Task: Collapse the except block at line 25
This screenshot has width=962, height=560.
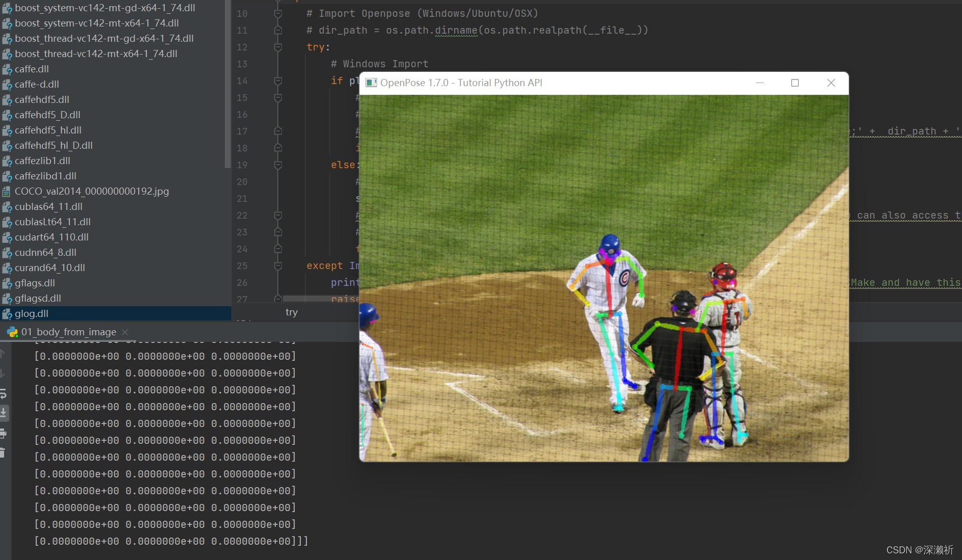Action: 278,265
